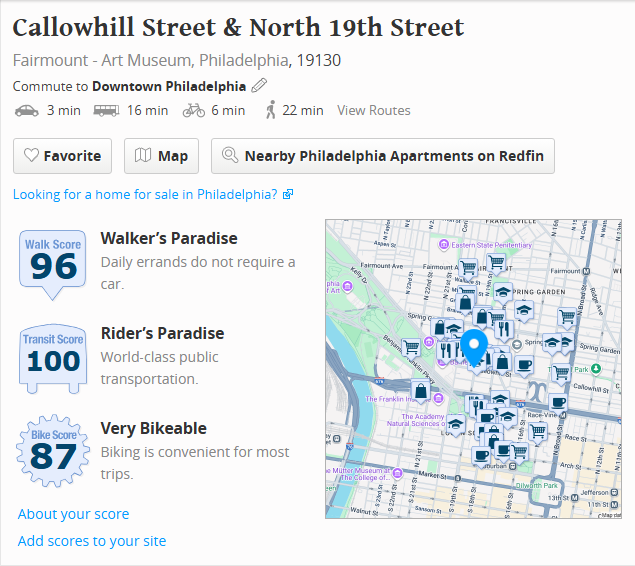Click the bus transit commute icon
Viewport: 635px width, 566px height.
point(106,111)
